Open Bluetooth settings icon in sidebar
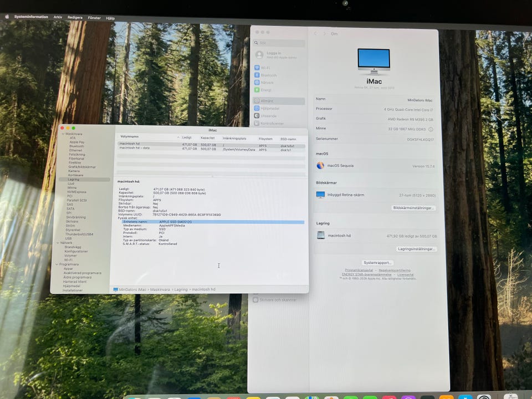The width and height of the screenshot is (532, 399). click(257, 75)
